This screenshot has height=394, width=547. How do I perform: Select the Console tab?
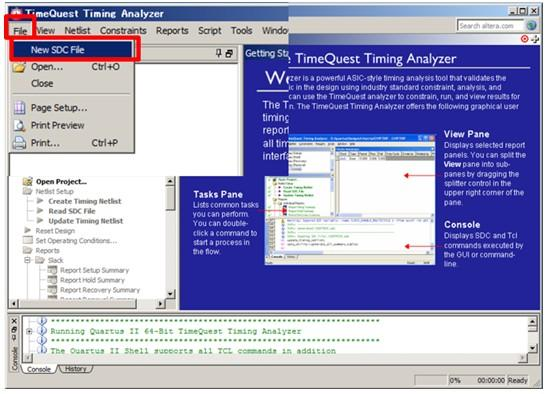[x=39, y=369]
